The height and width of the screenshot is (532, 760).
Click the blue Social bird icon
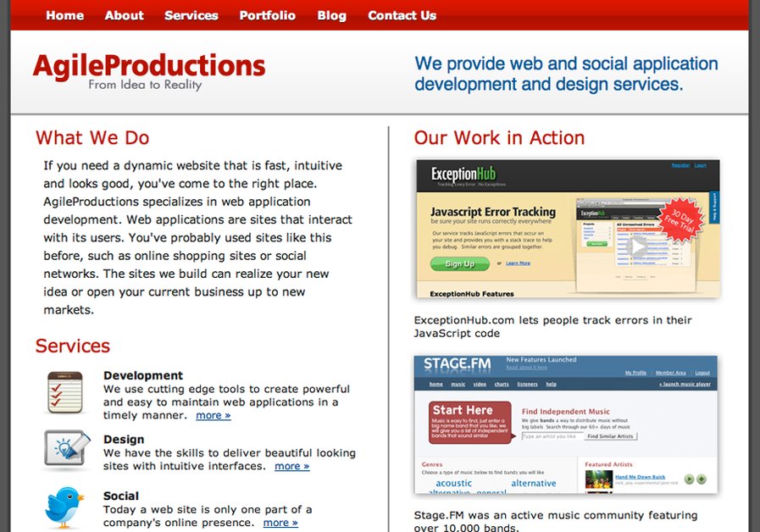pos(64,507)
